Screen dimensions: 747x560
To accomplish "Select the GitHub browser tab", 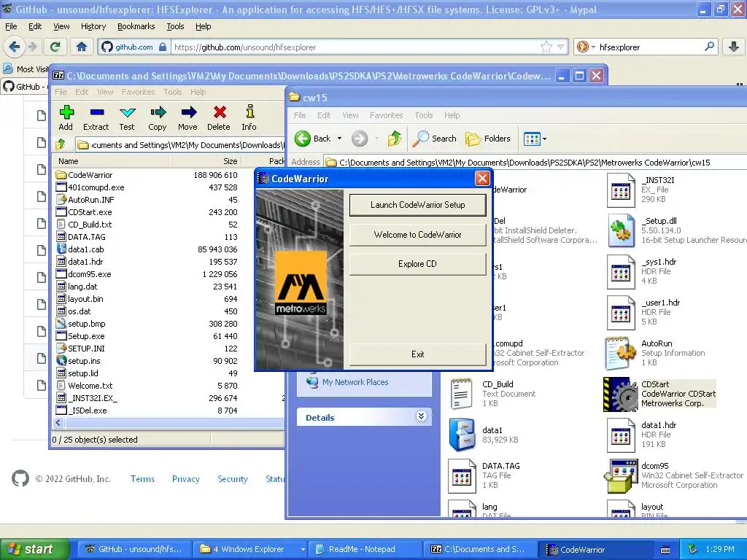I will coord(25,87).
